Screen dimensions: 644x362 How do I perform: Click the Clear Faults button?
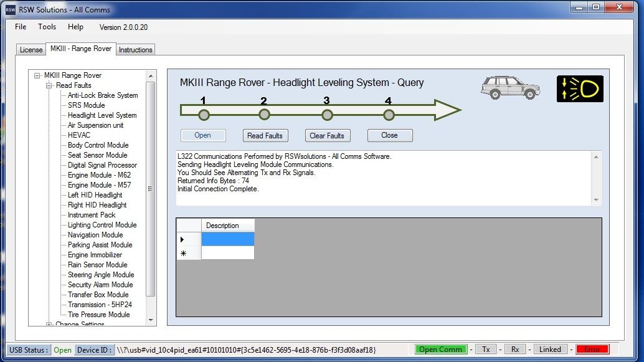[x=327, y=136]
